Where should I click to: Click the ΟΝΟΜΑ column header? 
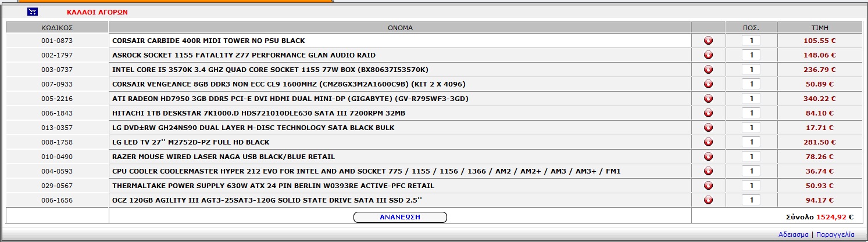tap(400, 27)
